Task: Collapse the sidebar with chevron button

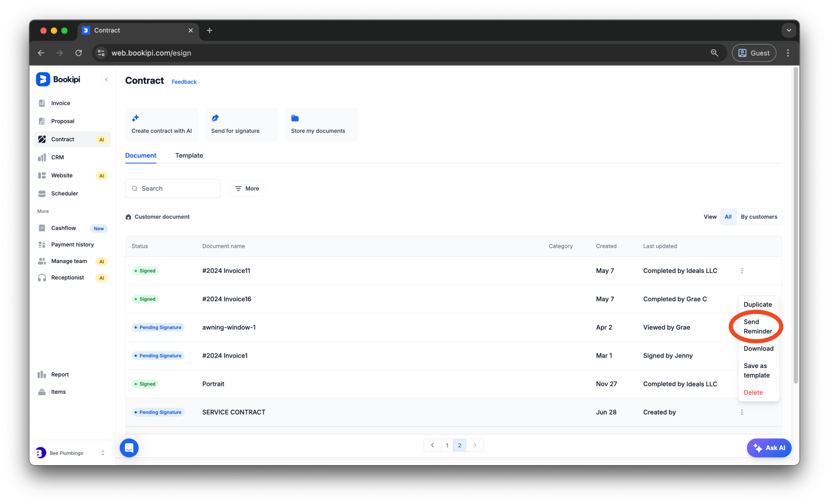Action: coord(107,80)
